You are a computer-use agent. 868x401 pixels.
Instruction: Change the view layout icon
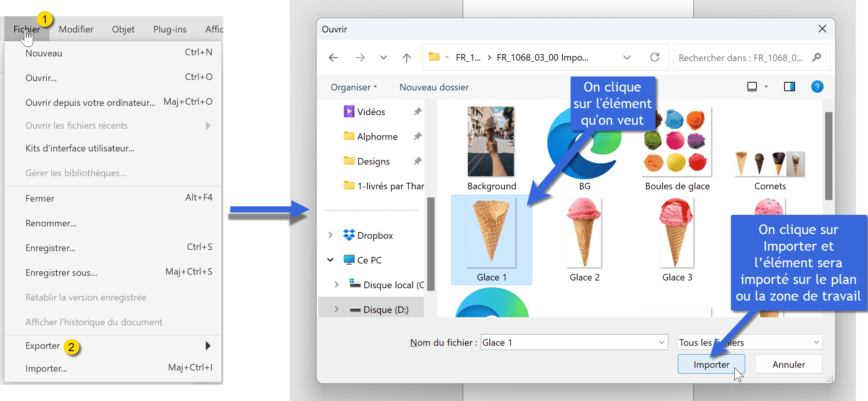tap(752, 87)
